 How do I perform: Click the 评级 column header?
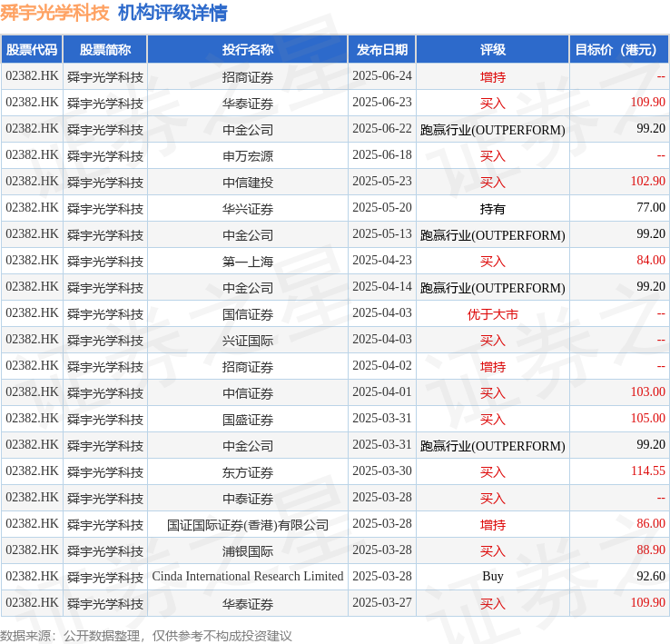click(x=493, y=50)
